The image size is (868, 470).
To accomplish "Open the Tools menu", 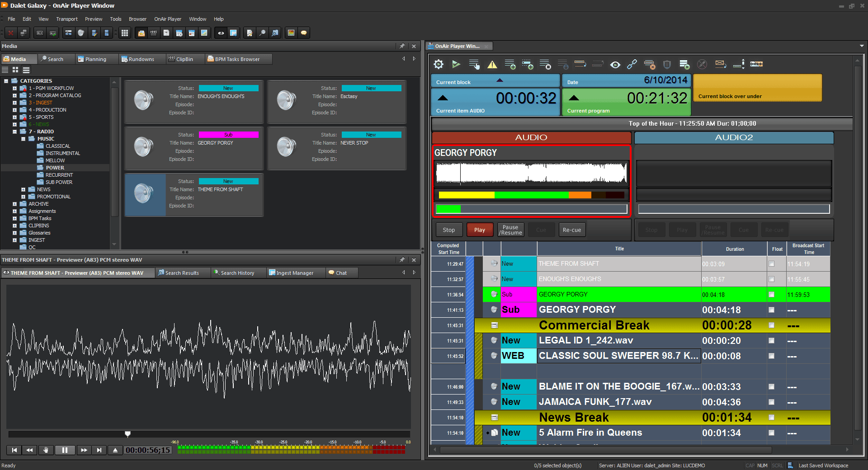I will pyautogui.click(x=116, y=19).
